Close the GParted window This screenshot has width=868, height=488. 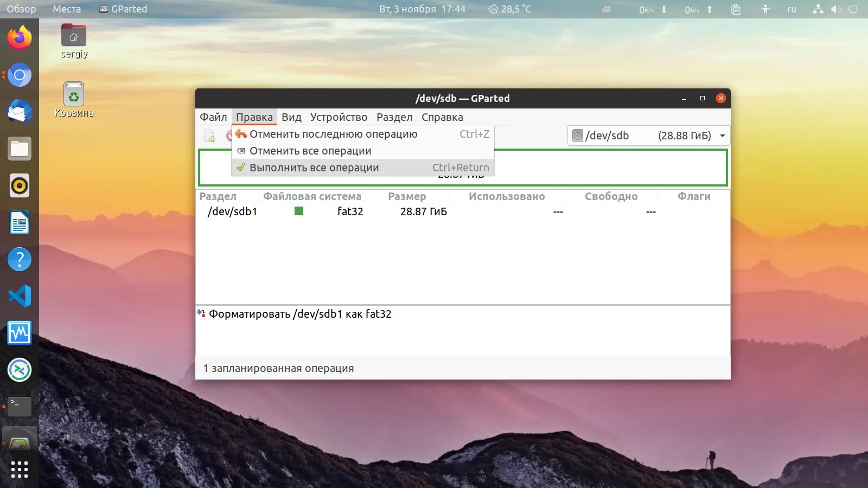(721, 98)
